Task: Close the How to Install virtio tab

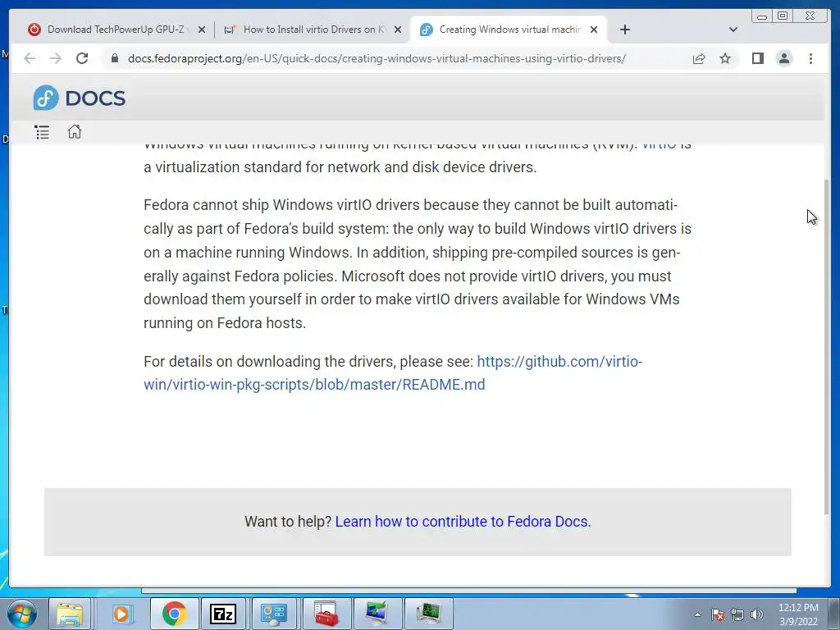Action: (x=398, y=30)
